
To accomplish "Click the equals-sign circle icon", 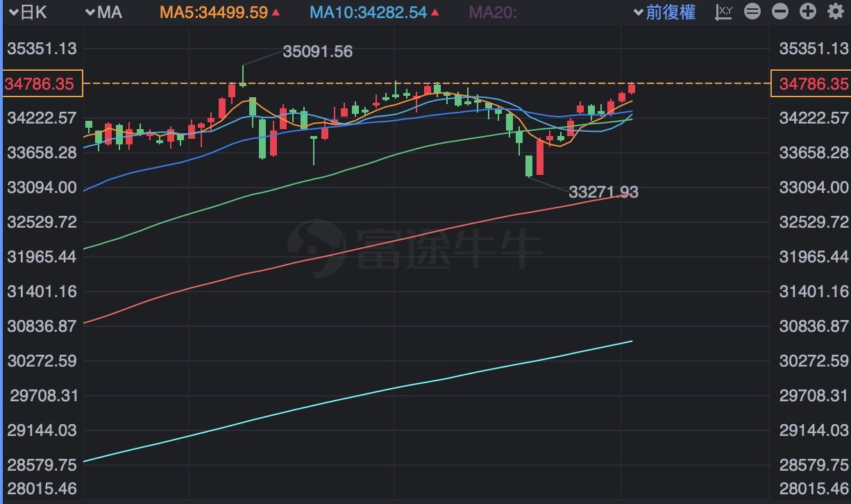I will (x=752, y=12).
